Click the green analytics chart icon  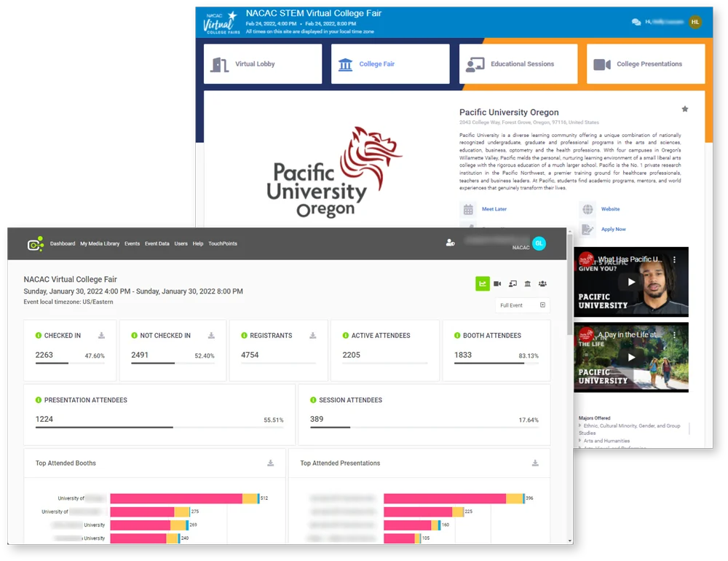[483, 283]
